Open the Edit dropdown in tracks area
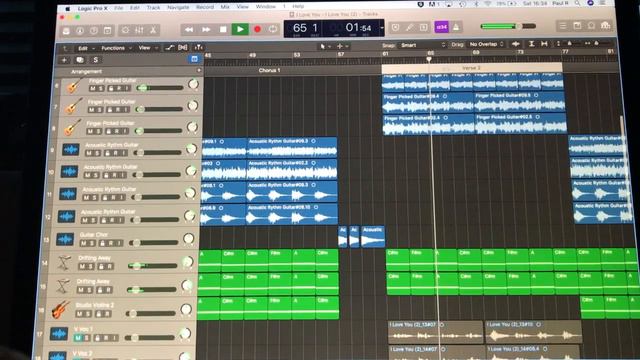The image size is (640, 360). click(86, 48)
